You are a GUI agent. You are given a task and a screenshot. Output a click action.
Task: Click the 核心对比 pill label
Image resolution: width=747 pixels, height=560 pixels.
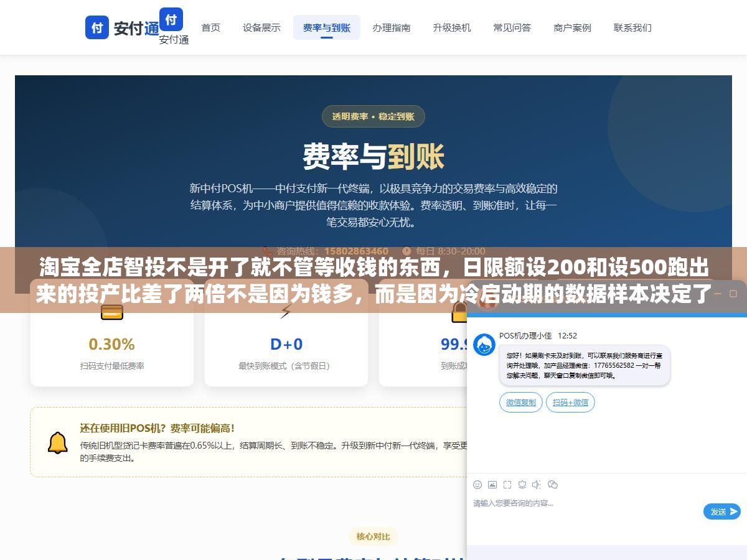click(x=374, y=536)
